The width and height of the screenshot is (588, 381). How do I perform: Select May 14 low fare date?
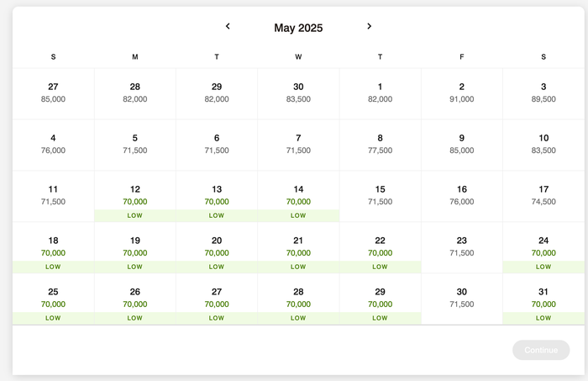(298, 197)
